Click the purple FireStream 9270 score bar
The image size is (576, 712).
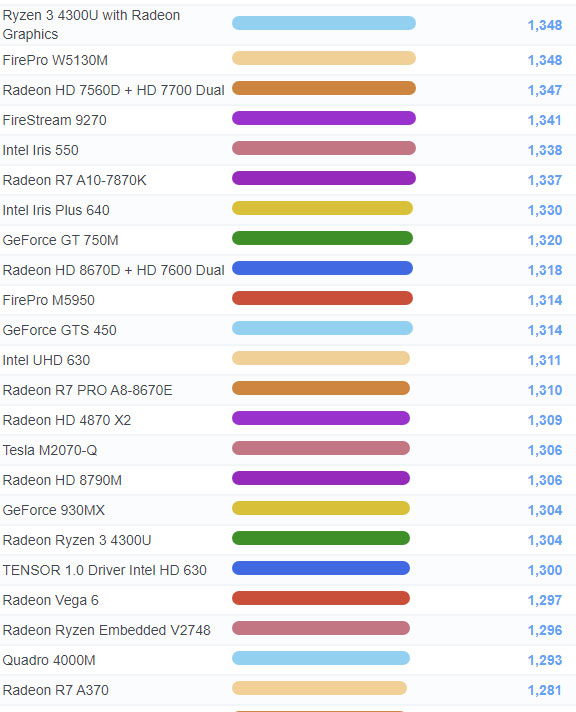pos(324,118)
